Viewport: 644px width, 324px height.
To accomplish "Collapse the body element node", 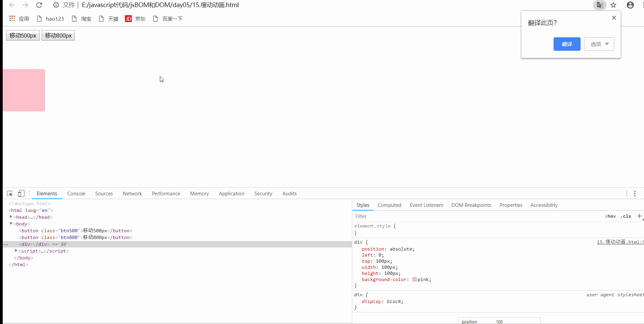I will tap(11, 223).
